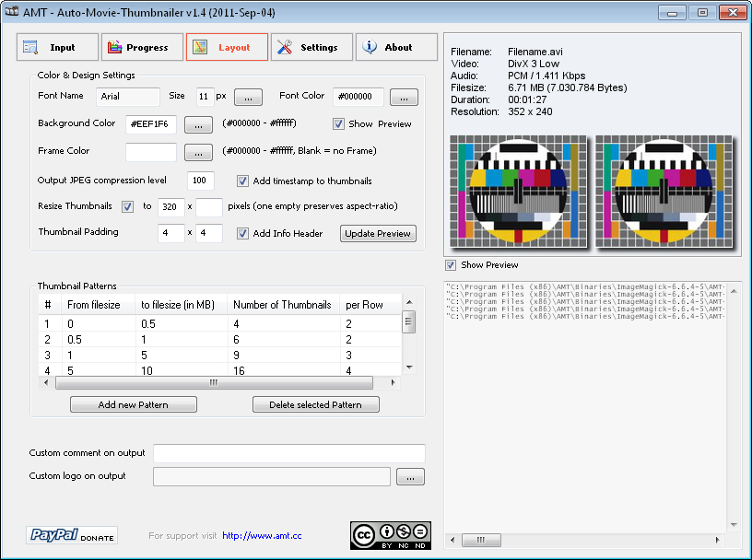This screenshot has height=560, width=752.
Task: Click pattern table scroll left arrow
Action: tap(46, 382)
